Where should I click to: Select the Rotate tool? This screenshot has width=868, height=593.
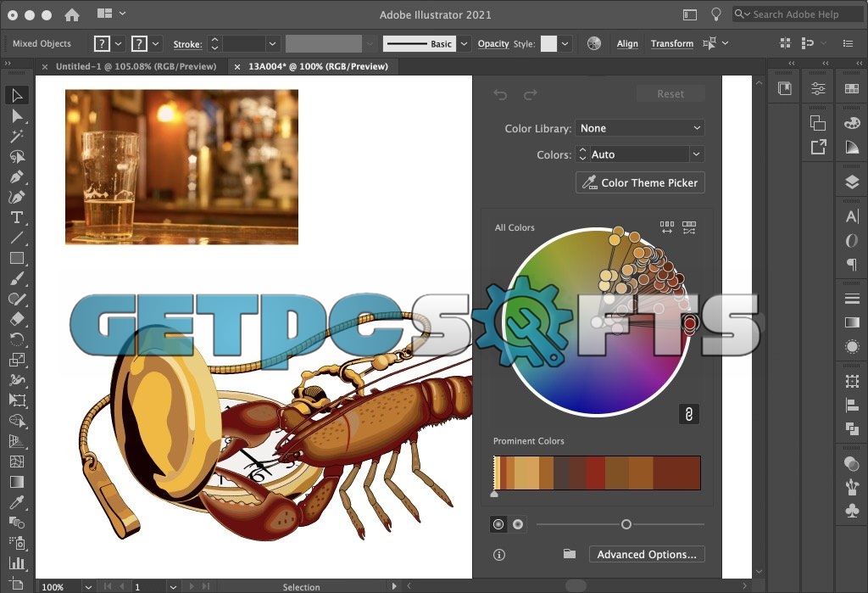[x=17, y=339]
